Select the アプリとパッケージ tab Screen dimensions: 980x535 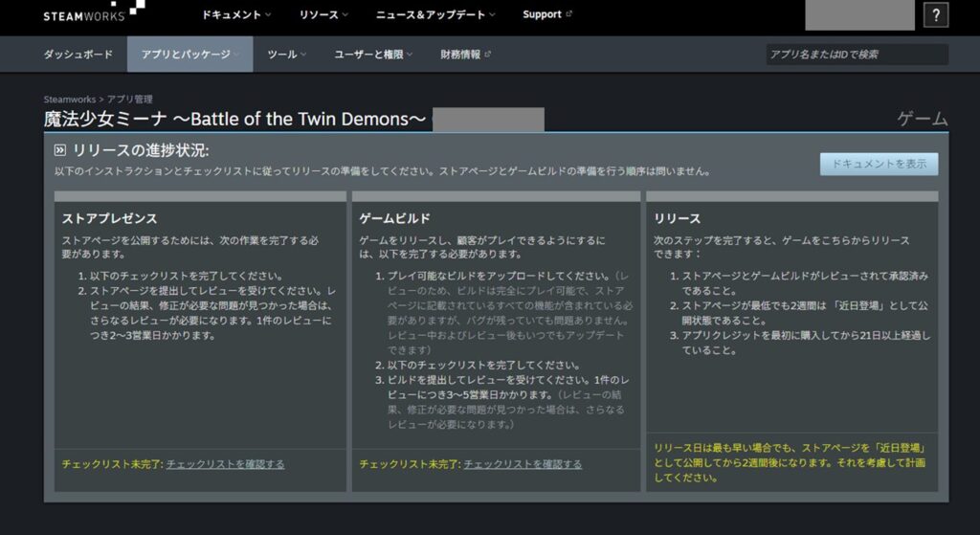pyautogui.click(x=189, y=55)
